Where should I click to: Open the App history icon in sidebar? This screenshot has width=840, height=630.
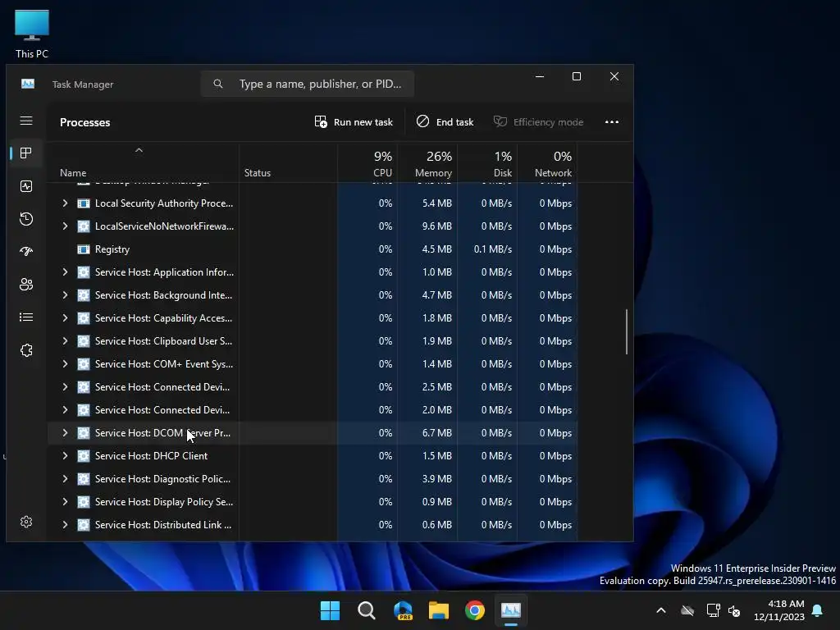[26, 218]
